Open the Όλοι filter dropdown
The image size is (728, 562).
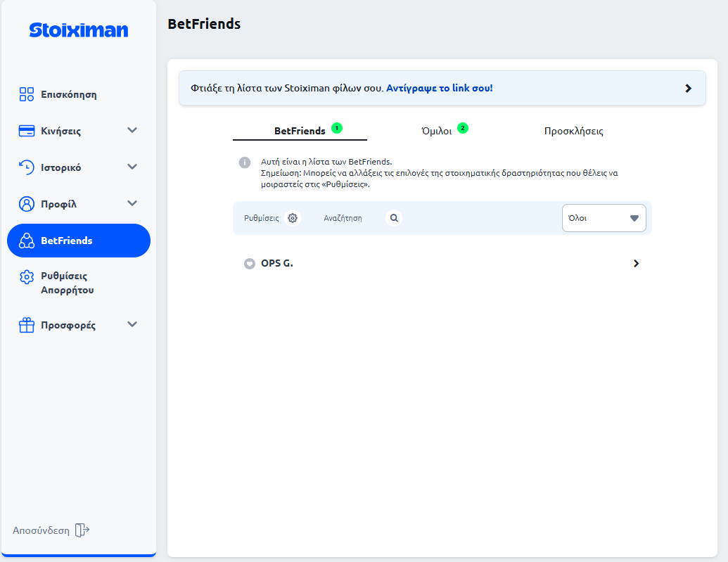(x=604, y=218)
